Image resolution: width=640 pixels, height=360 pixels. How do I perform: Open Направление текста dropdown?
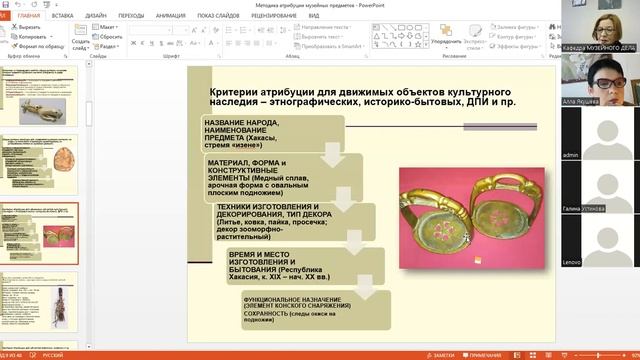coord(323,27)
